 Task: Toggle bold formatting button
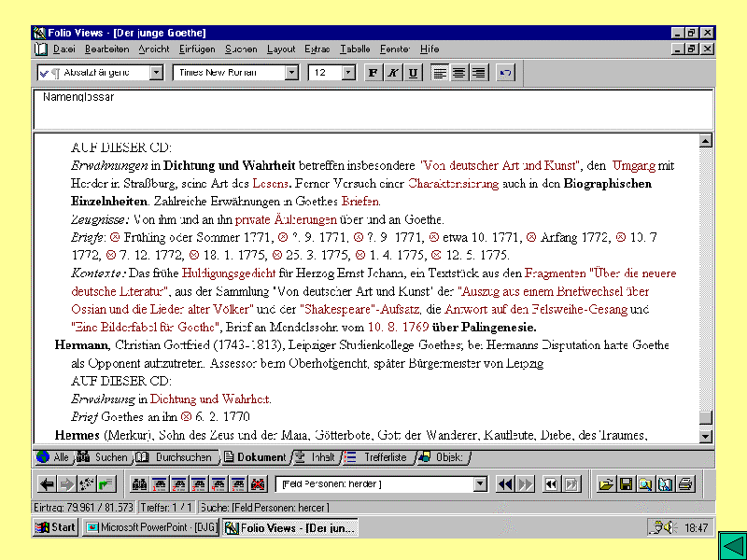tap(373, 73)
